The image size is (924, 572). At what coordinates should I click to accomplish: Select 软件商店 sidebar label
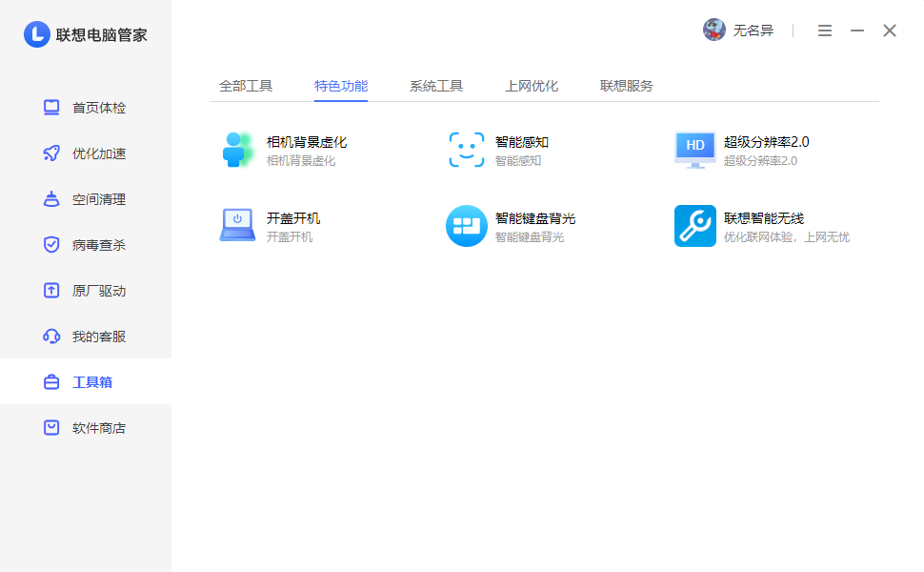point(99,428)
